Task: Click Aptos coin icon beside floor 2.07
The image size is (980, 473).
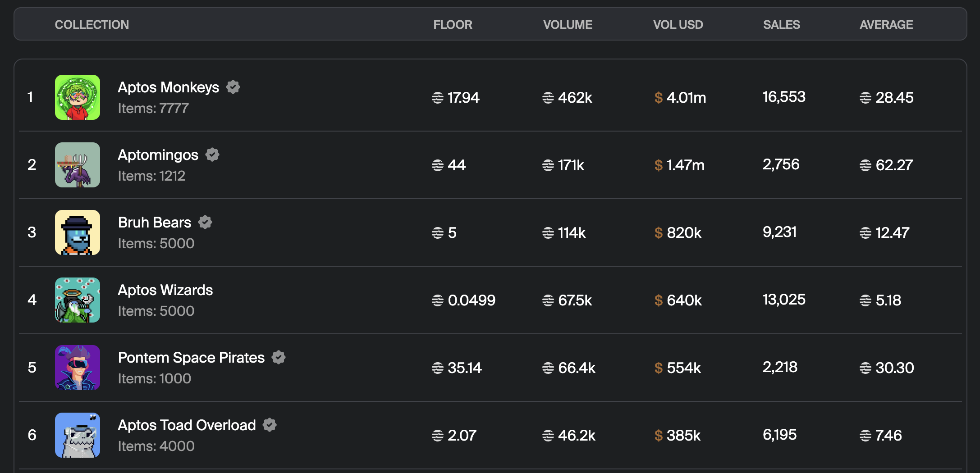Action: click(x=438, y=436)
